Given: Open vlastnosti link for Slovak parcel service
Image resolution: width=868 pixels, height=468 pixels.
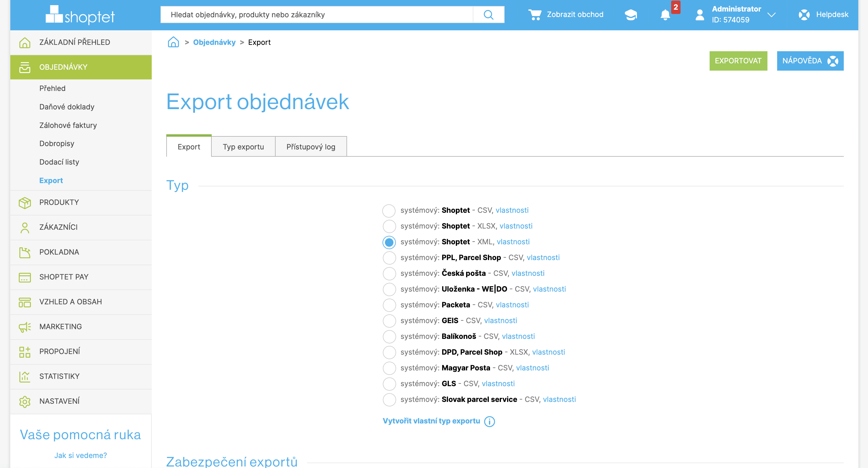Looking at the screenshot, I should pos(559,399).
